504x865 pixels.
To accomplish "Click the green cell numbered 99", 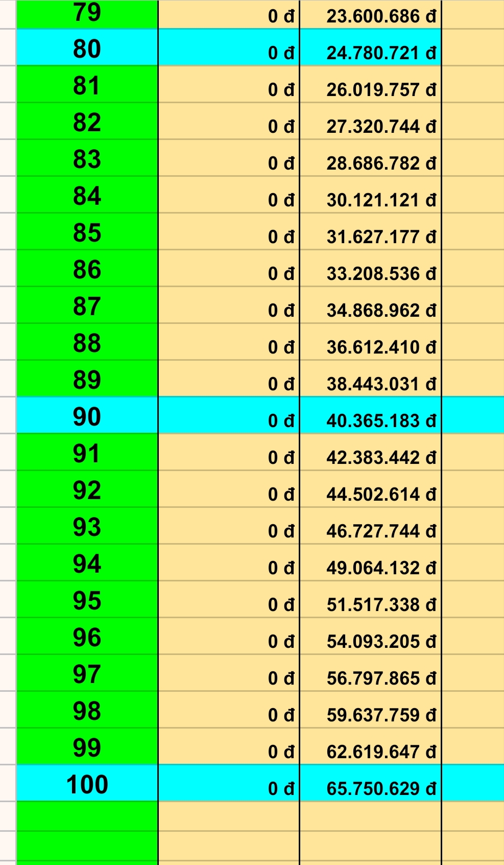I will pos(87,748).
